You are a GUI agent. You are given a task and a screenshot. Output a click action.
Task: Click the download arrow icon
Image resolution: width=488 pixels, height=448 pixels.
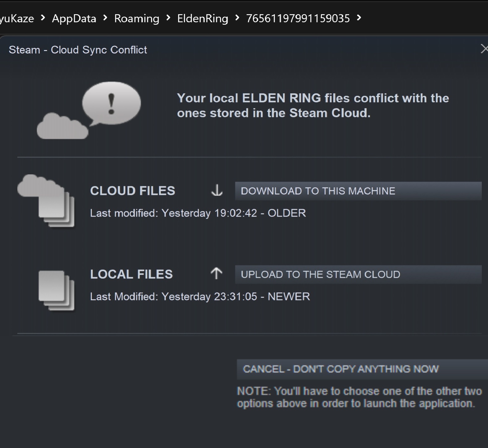click(x=217, y=191)
